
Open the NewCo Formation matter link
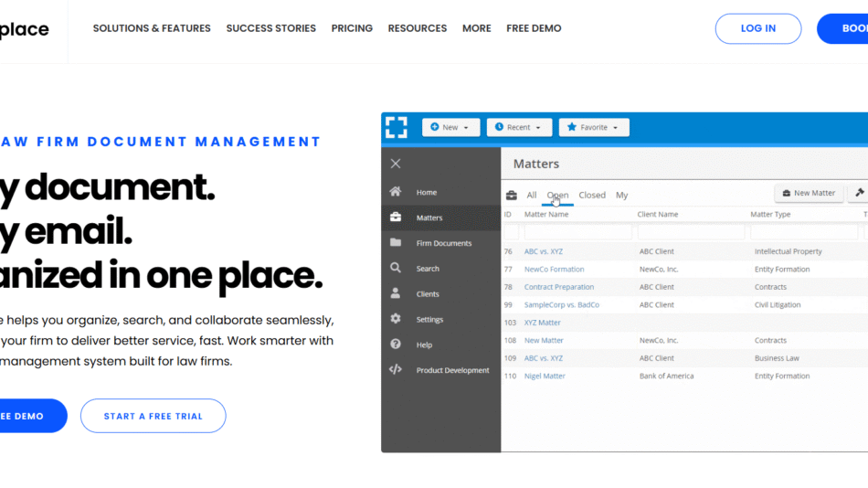click(x=554, y=270)
